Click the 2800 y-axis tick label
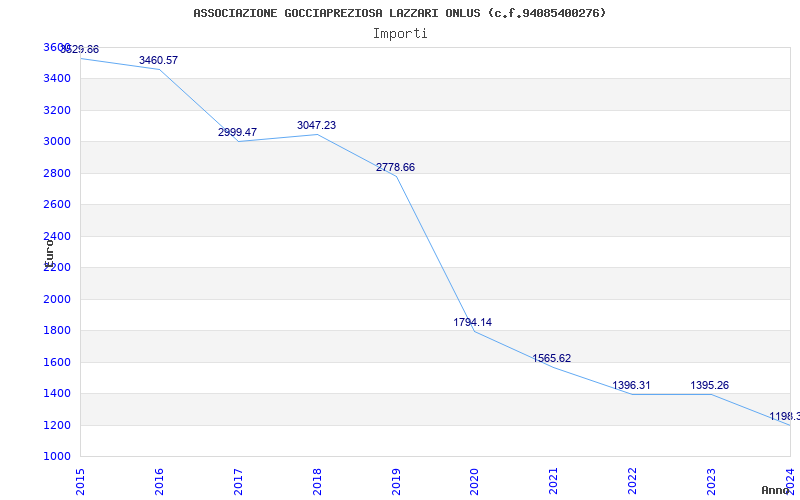Viewport: 800px width, 500px height. click(57, 173)
